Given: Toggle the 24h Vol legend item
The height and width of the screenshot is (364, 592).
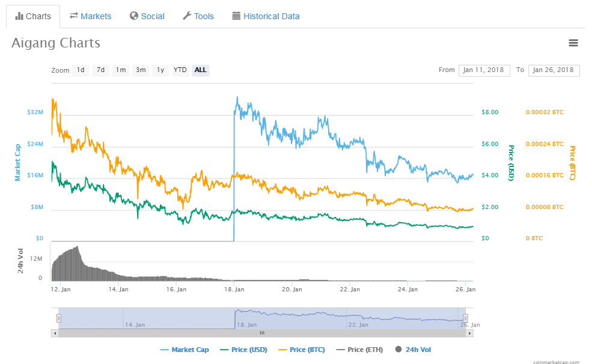Looking at the screenshot, I should click(x=413, y=350).
